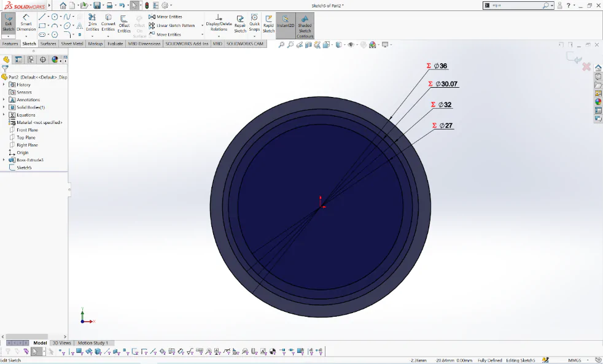Click Zoom to Fit in the view toolbar
This screenshot has height=364, width=603.
[281, 45]
